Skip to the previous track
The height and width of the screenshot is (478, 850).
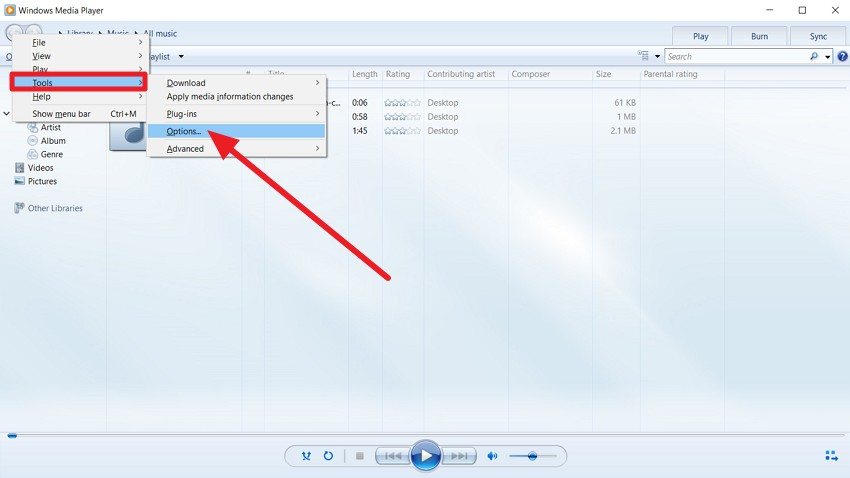tap(393, 456)
